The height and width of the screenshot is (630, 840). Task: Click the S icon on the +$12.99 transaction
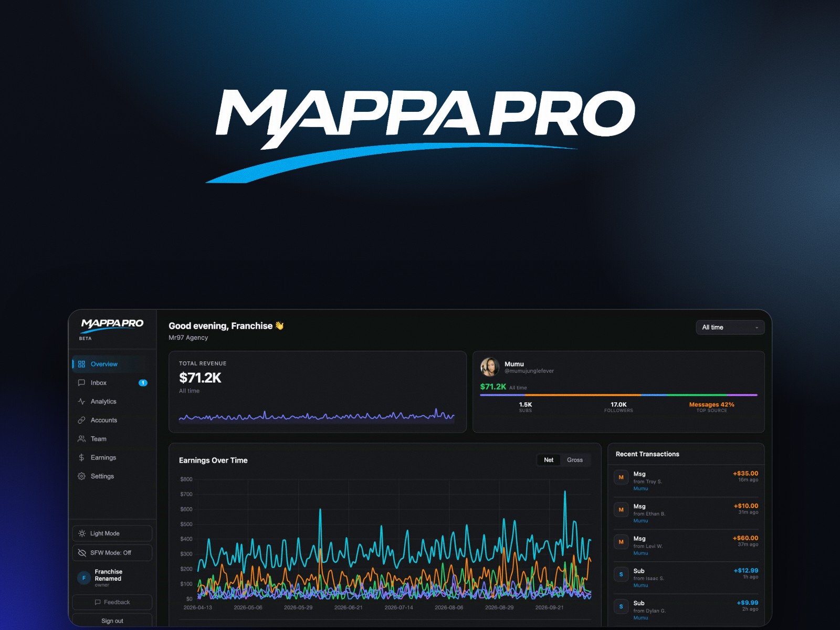(x=621, y=574)
